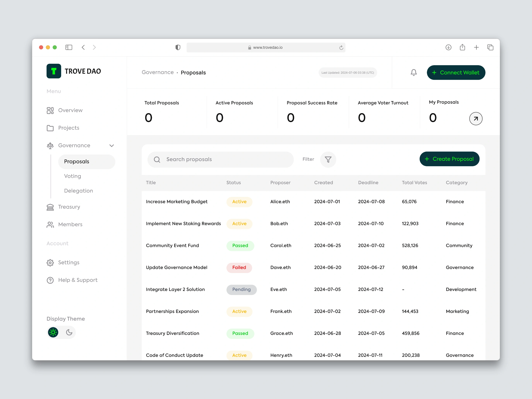Click the Marketing category cell
Viewport: 532px width, 399px height.
tap(457, 311)
